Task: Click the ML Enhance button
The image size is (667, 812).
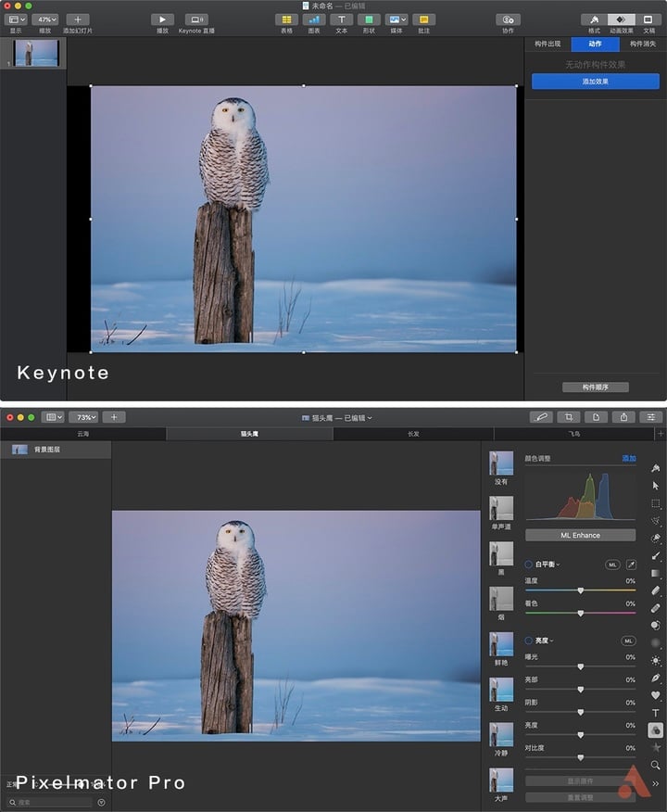Action: click(x=580, y=536)
